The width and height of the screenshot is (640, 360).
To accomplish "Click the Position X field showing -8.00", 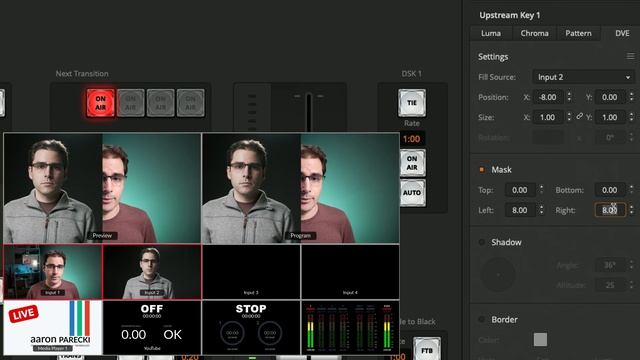I will [548, 97].
